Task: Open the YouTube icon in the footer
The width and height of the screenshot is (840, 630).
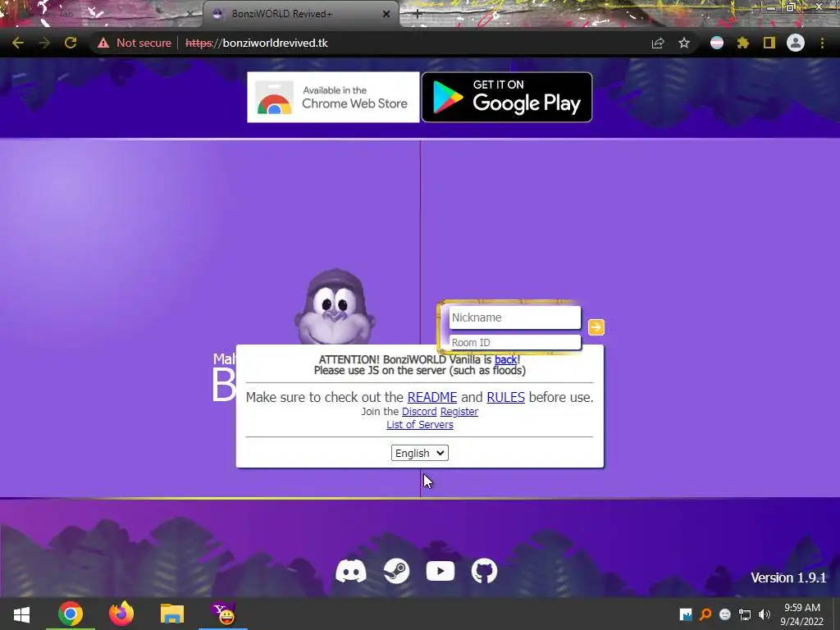Action: click(441, 571)
